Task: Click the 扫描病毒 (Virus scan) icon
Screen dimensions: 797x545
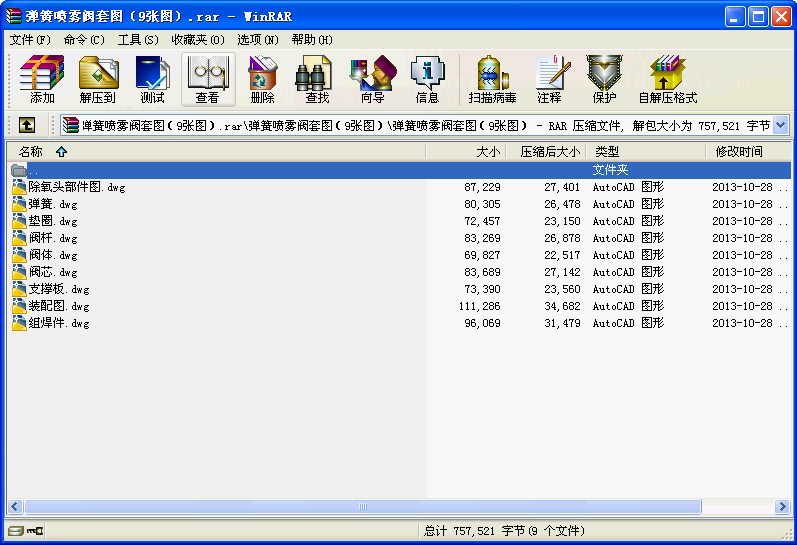Action: coord(492,81)
